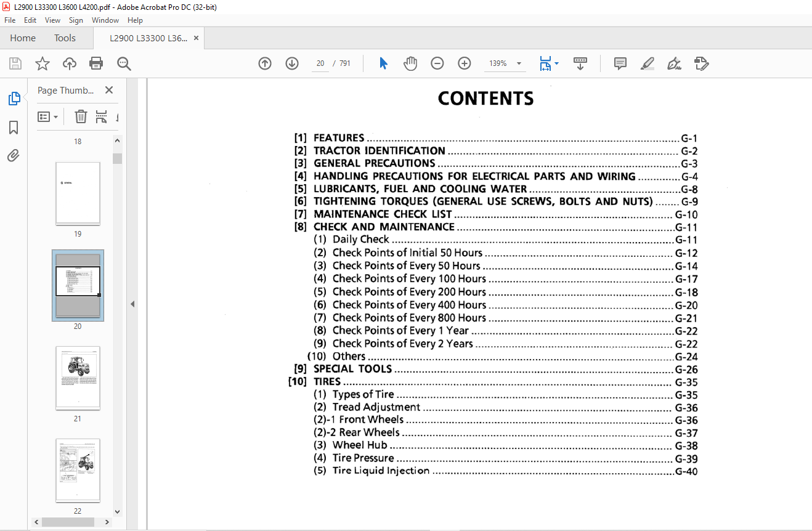Click the Save file icon

[x=15, y=63]
